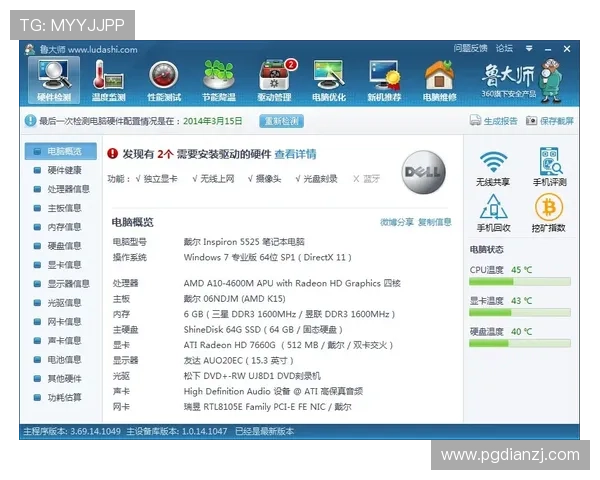The height and width of the screenshot is (480, 600).
Task: Select 处理器信息 in the sidebar
Action: pyautogui.click(x=60, y=189)
